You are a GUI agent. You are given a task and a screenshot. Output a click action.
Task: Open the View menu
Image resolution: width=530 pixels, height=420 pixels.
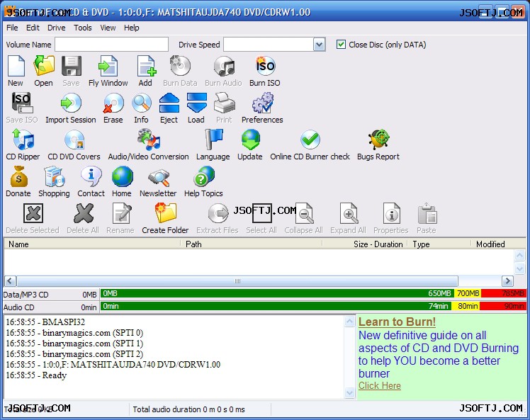pyautogui.click(x=108, y=28)
